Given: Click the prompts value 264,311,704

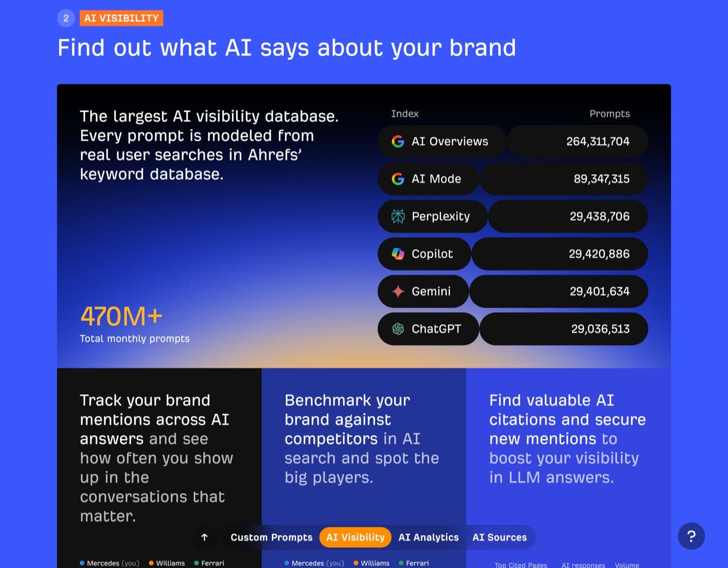Looking at the screenshot, I should coord(597,141).
